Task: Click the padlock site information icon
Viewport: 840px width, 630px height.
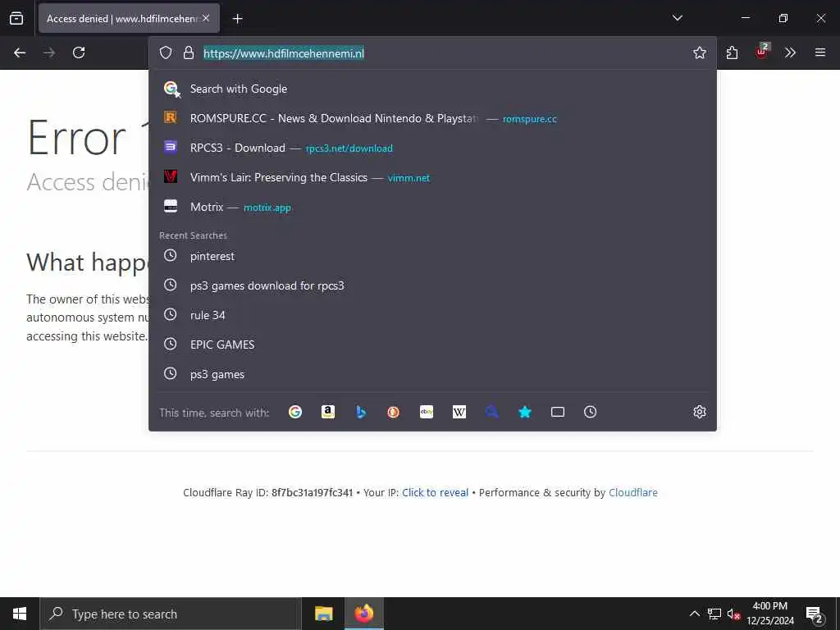Action: pos(189,52)
